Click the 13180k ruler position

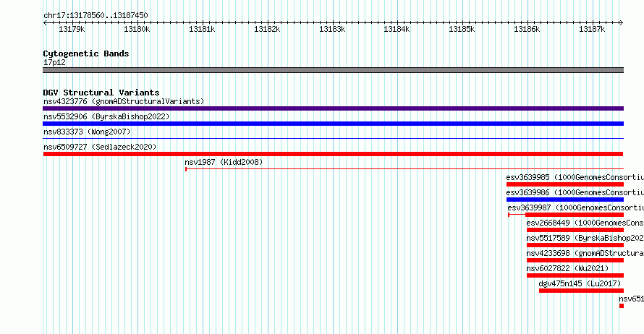tap(137, 29)
